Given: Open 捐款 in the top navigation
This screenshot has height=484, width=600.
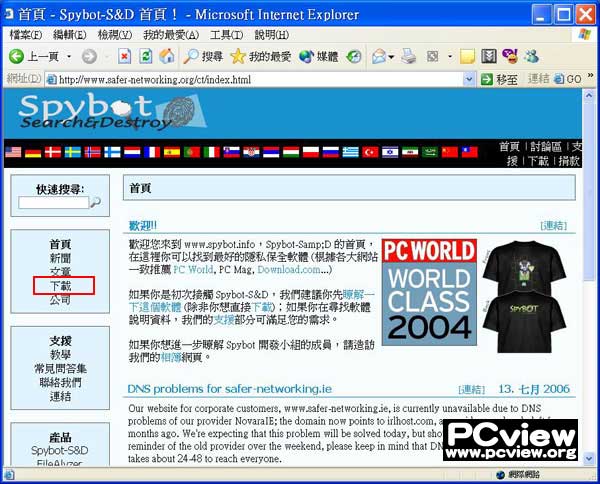Looking at the screenshot, I should [569, 161].
